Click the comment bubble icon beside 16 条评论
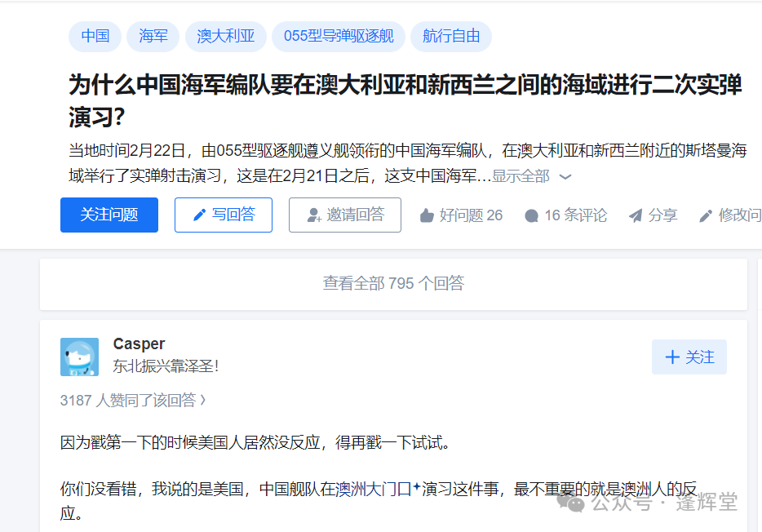This screenshot has height=532, width=762. coord(532,215)
